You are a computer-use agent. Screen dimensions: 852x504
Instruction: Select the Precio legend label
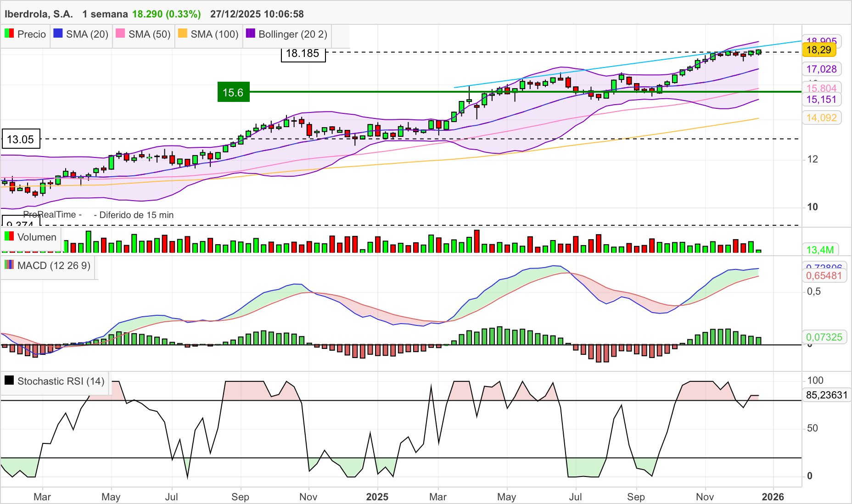[32, 34]
